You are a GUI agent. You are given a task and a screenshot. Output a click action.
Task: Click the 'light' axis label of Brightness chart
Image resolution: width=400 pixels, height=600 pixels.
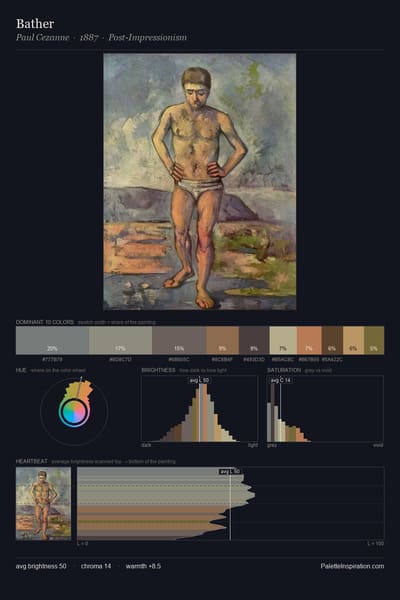pyautogui.click(x=253, y=445)
